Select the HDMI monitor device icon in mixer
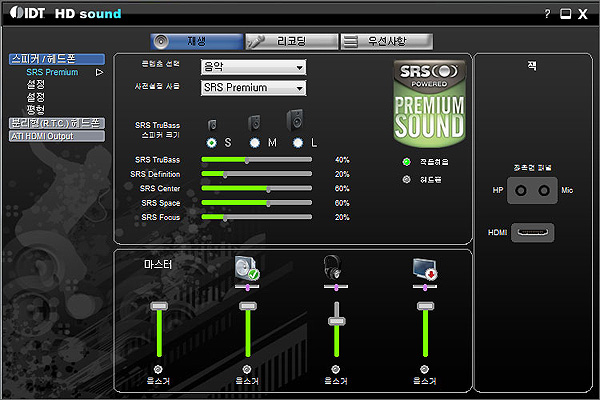Screen dimensions: 600x400 (425, 269)
